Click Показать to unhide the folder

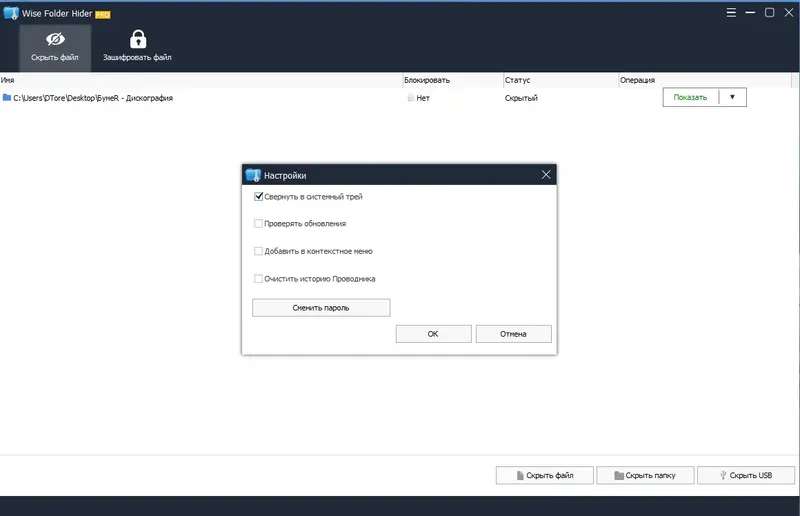point(690,97)
